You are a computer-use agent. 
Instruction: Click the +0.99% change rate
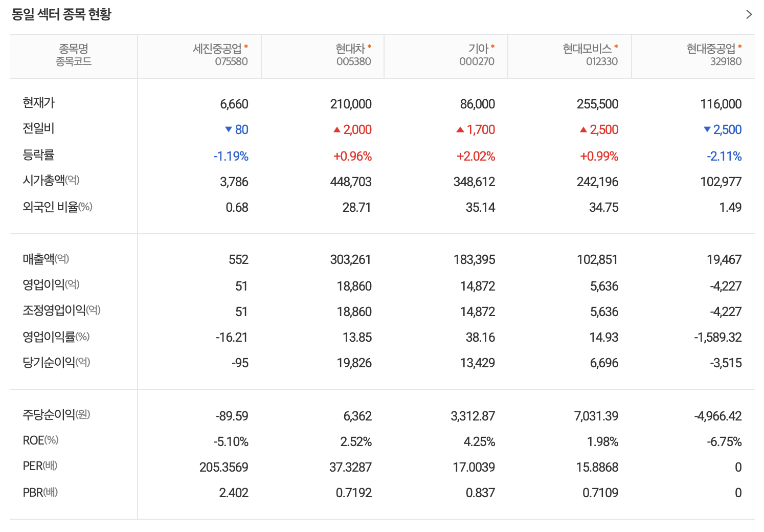coord(599,156)
